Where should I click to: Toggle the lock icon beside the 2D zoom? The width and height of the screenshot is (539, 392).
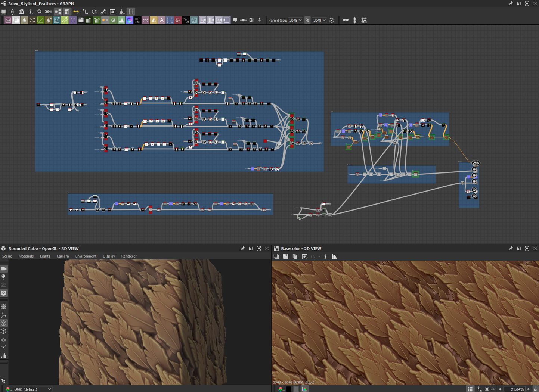[535, 389]
